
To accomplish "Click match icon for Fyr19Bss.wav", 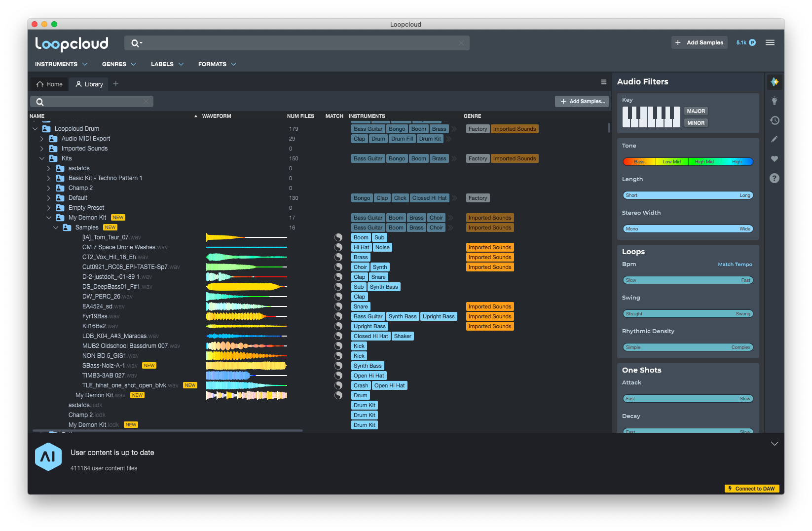I will coord(338,316).
